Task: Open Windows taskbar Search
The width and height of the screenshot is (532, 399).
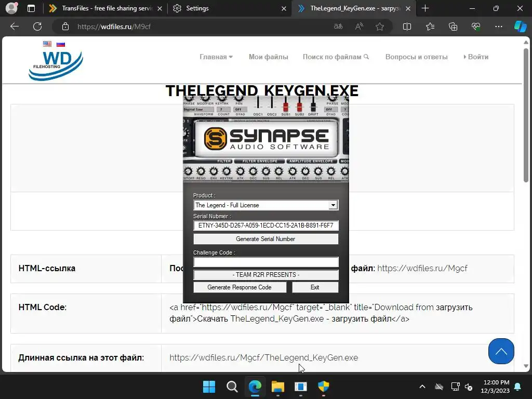Action: [232, 387]
